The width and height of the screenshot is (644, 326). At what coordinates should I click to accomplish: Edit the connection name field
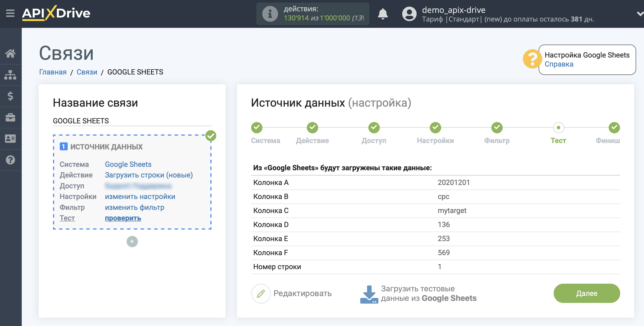click(x=132, y=121)
